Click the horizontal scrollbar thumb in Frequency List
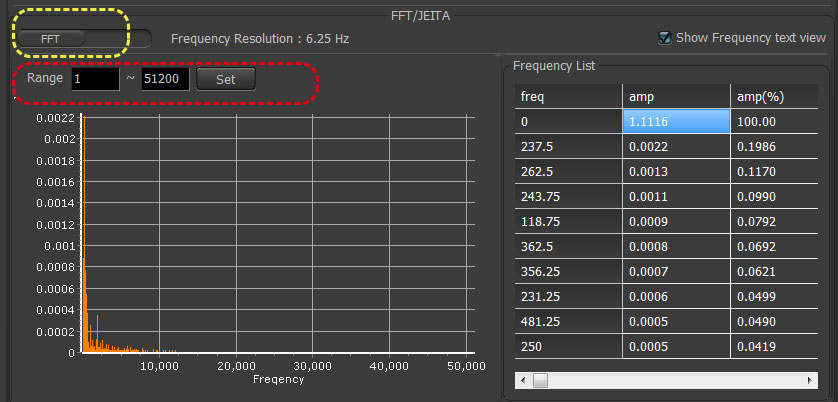838x402 pixels. 540,381
